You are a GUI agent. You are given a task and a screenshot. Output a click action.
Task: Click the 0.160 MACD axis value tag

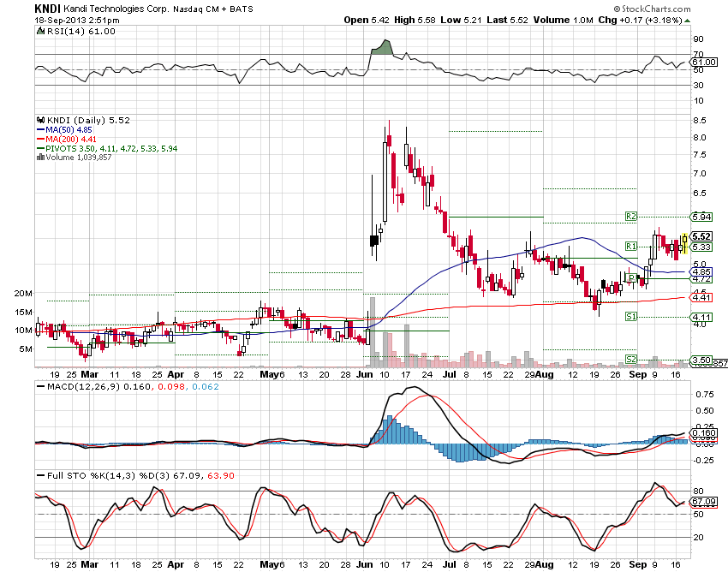point(704,432)
